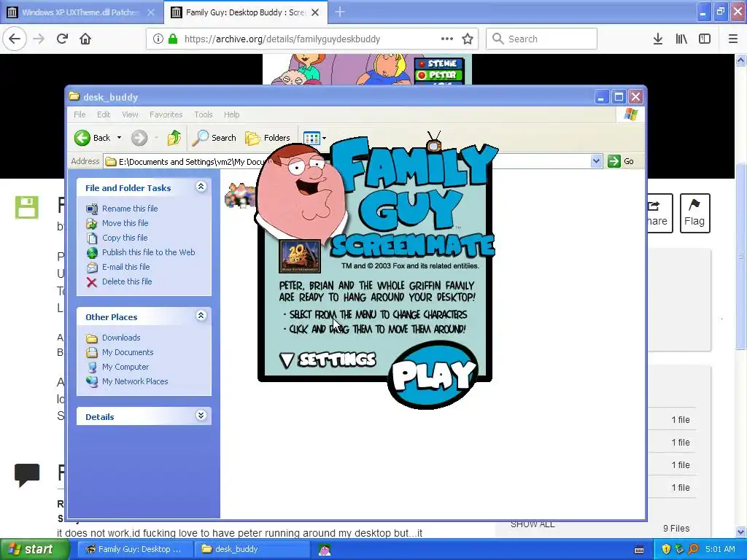Click the reviews speech bubble icon
Screen dimensions: 747x560
coord(27,475)
